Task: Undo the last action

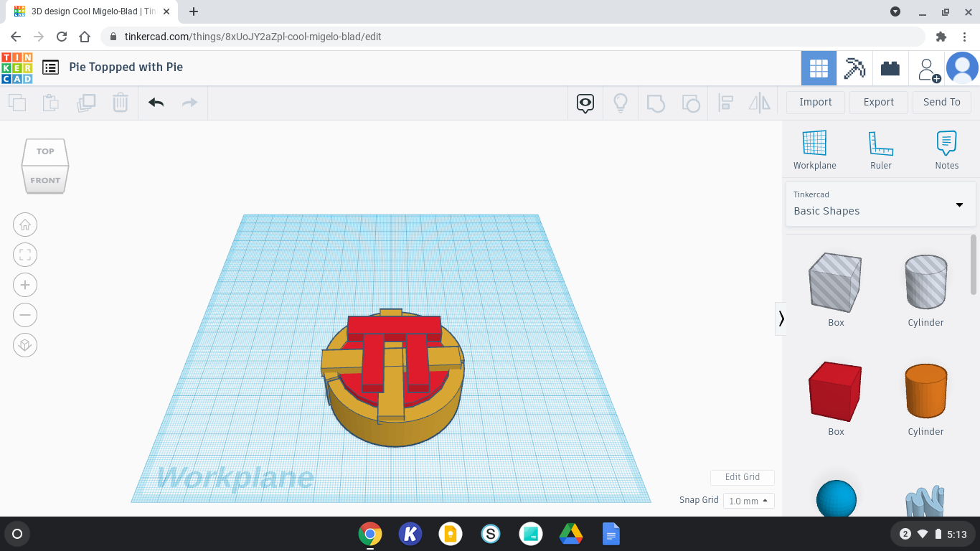Action: coord(155,103)
